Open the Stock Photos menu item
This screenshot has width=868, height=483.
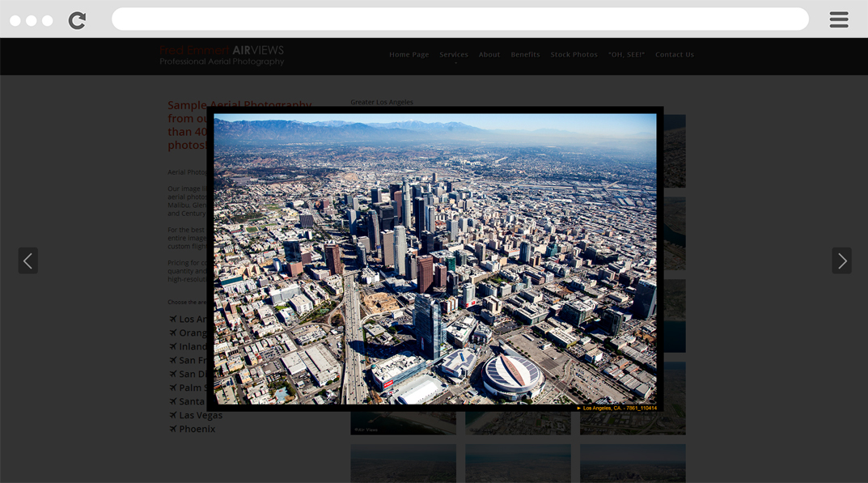pos(574,55)
